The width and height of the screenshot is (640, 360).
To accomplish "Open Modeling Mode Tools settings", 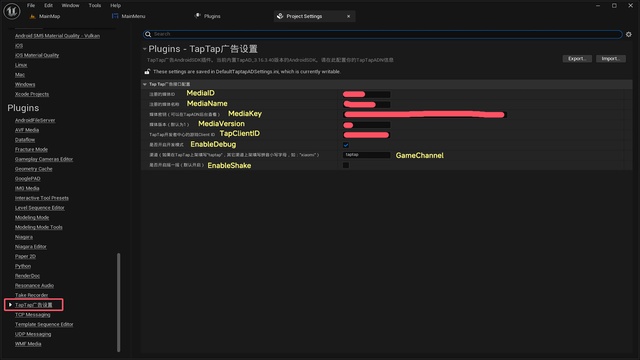I will [38, 227].
